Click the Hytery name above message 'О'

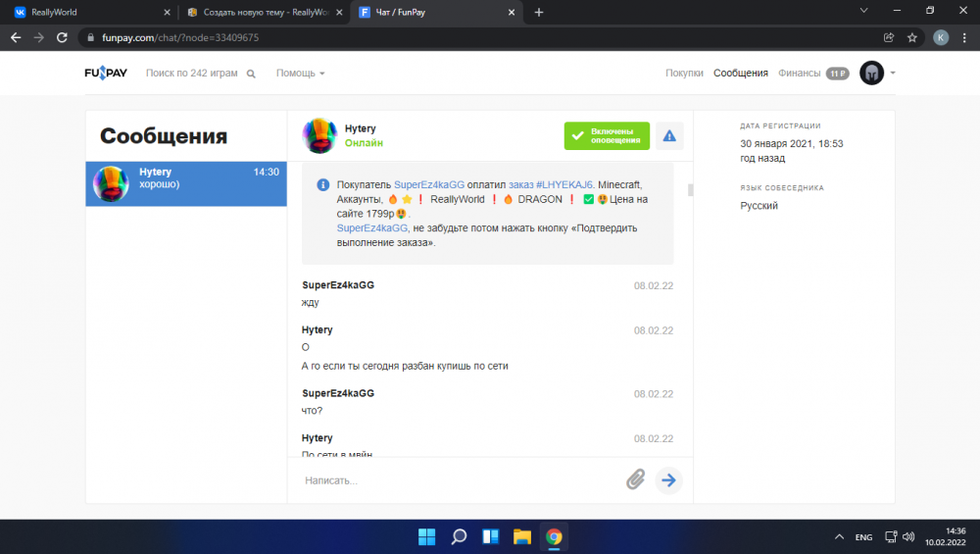[x=317, y=329]
